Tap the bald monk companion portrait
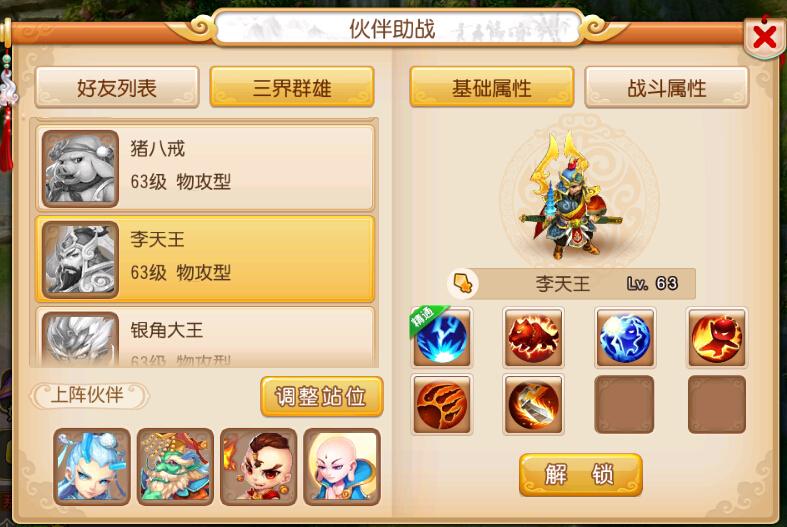 pos(342,467)
